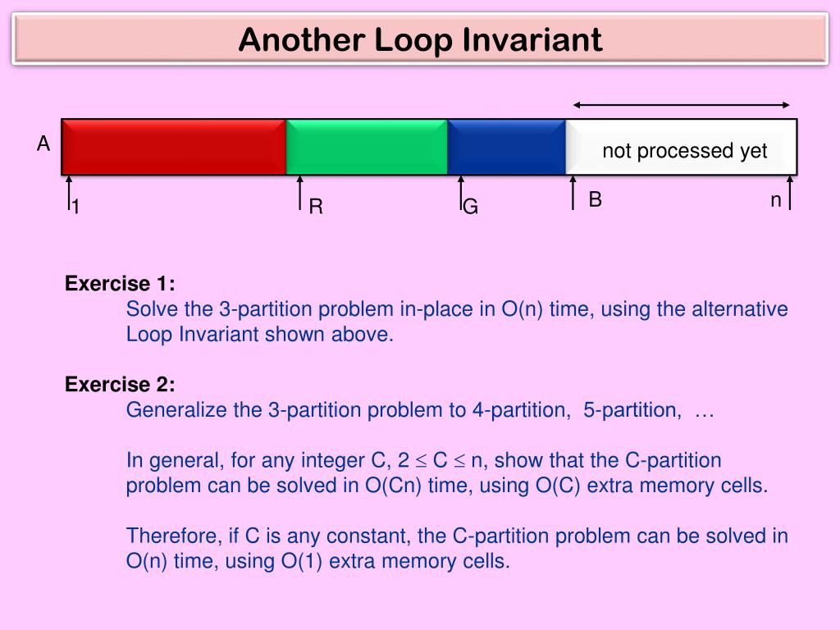Click the 'Another Loop Invariant' title banner
The image size is (840, 630).
(420, 39)
